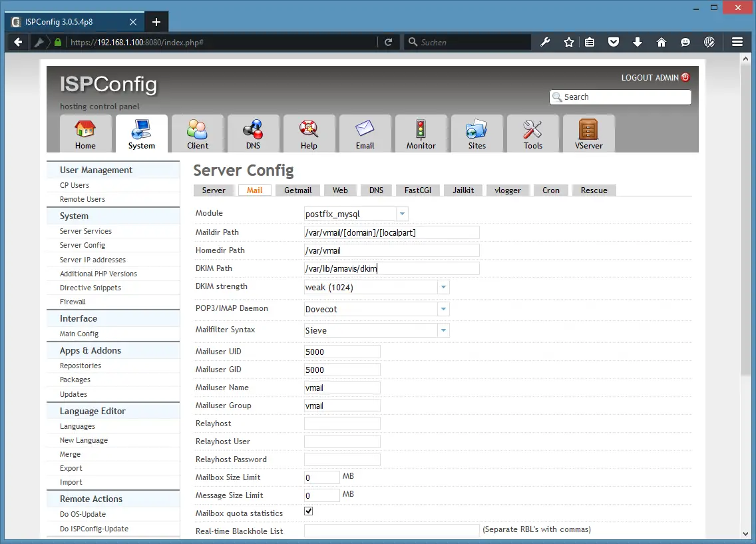Image resolution: width=756 pixels, height=544 pixels.
Task: Expand the Module dropdown
Action: (402, 214)
